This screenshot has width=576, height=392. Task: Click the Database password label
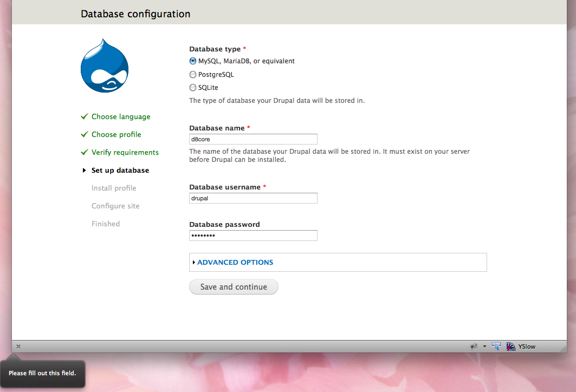tap(224, 224)
